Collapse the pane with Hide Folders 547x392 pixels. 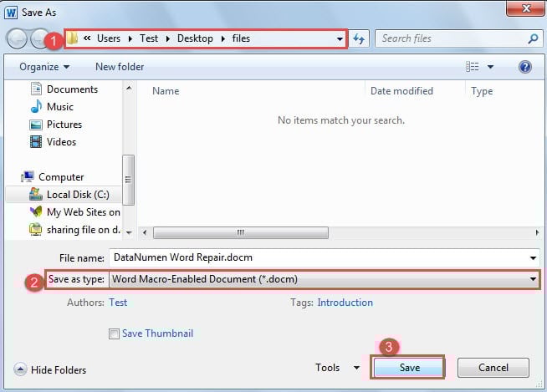[51, 369]
